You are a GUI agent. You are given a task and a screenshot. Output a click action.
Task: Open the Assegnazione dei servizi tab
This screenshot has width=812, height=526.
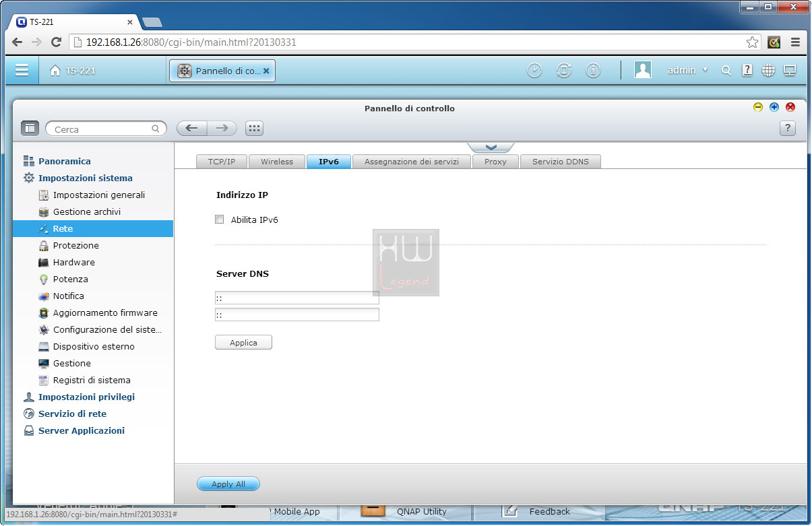pos(412,162)
